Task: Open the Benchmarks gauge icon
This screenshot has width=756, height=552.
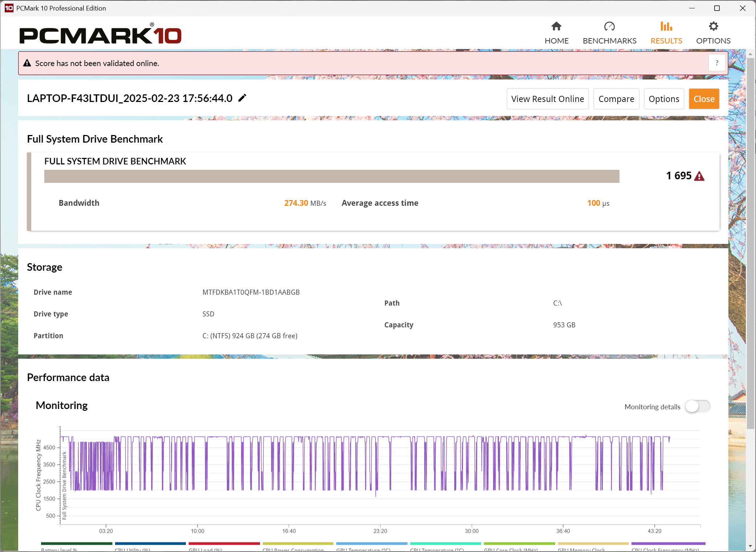Action: tap(609, 26)
